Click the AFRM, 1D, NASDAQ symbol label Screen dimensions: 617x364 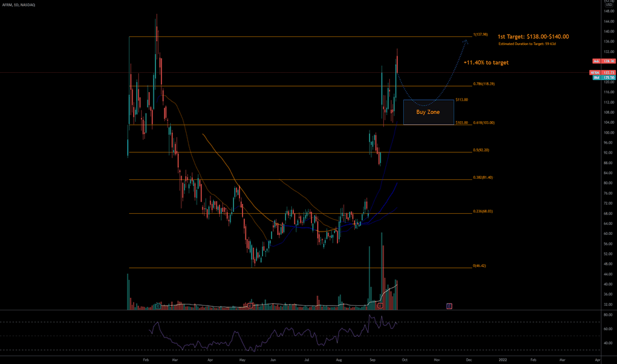click(19, 5)
